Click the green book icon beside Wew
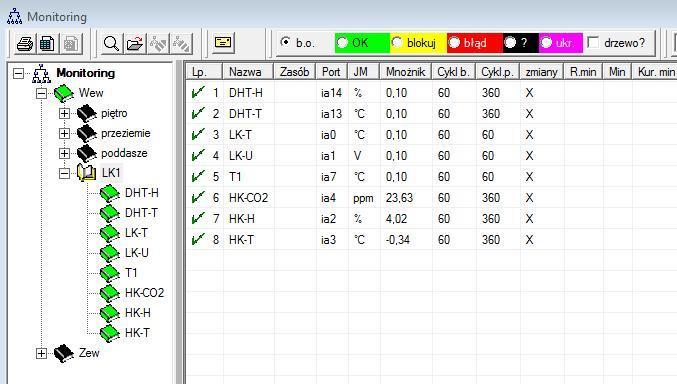This screenshot has height=384, width=677. (64, 93)
